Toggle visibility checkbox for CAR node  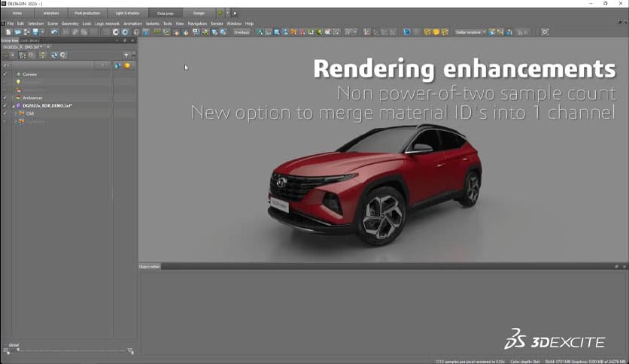[x=5, y=114]
